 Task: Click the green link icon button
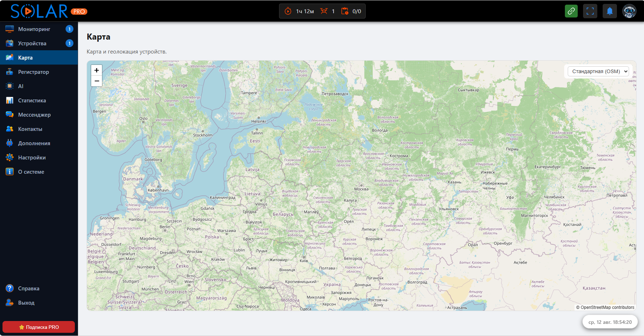coord(571,11)
